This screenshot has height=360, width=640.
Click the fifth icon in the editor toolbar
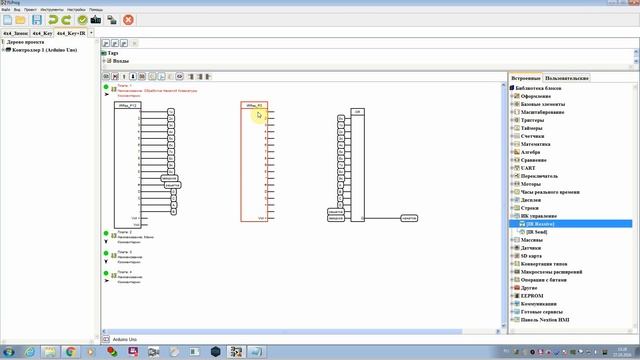142,76
